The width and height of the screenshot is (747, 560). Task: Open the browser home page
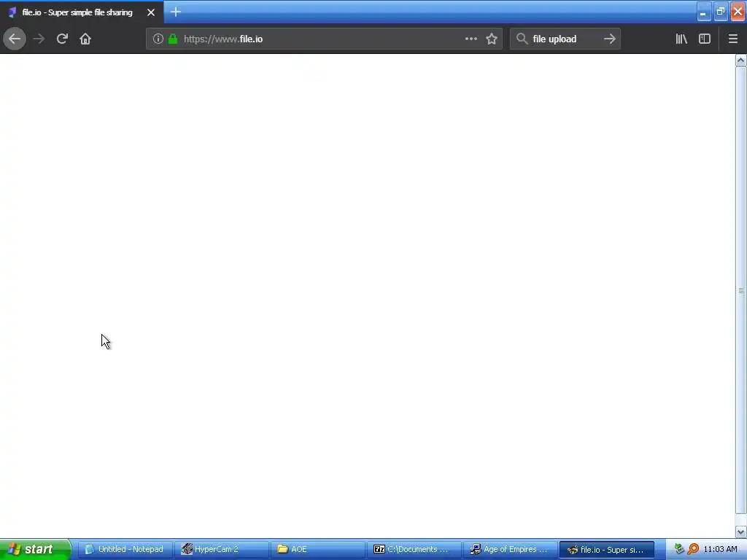(85, 39)
